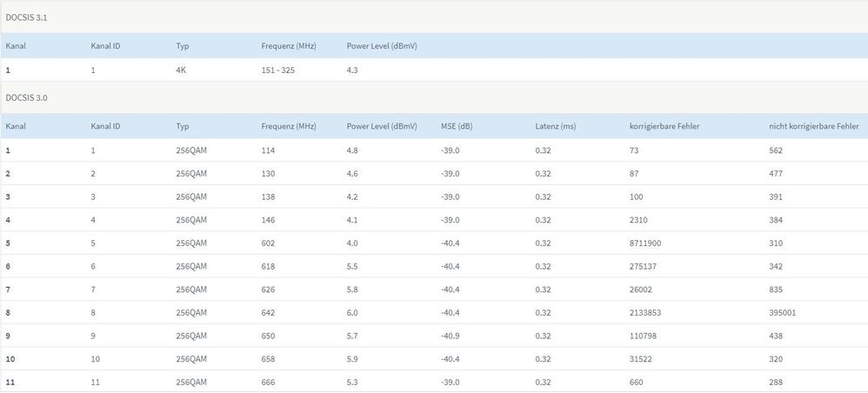Click the MSE (dB) column header
The image size is (868, 393).
click(x=457, y=126)
